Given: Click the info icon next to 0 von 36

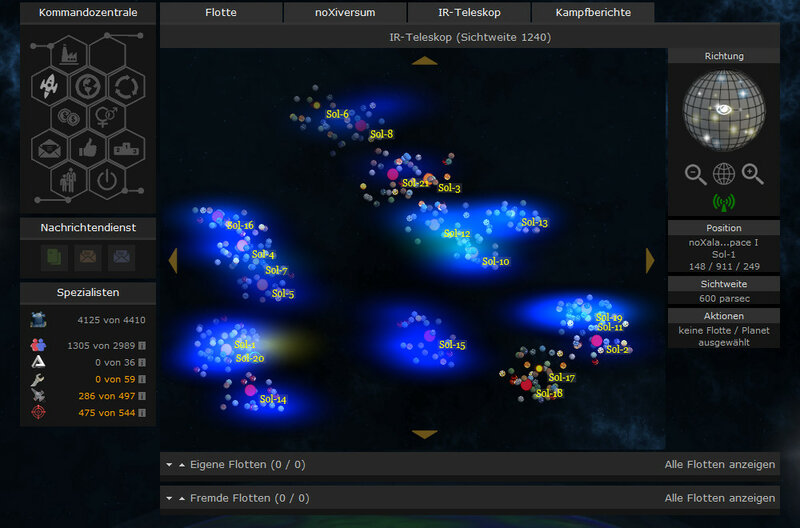Looking at the screenshot, I should tap(142, 363).
